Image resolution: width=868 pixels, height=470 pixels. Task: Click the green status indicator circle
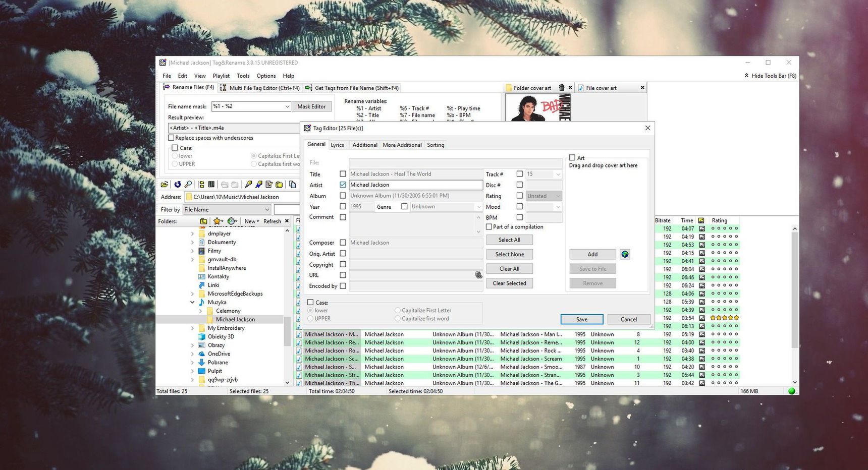click(791, 391)
